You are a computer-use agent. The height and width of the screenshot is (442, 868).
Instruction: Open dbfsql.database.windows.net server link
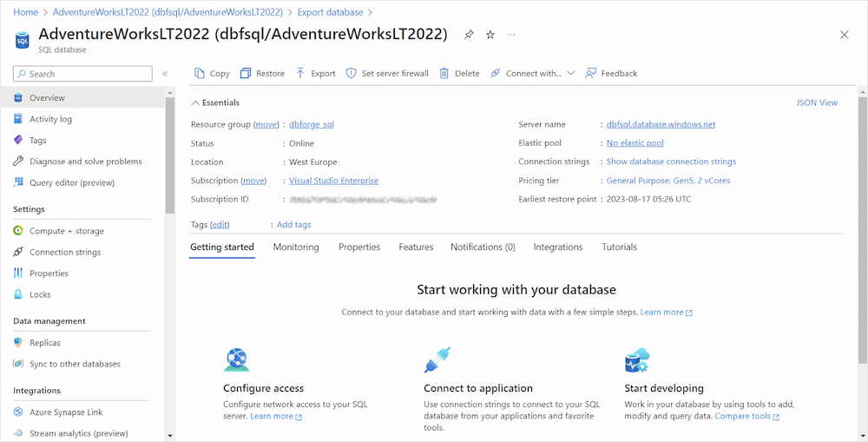tap(661, 125)
